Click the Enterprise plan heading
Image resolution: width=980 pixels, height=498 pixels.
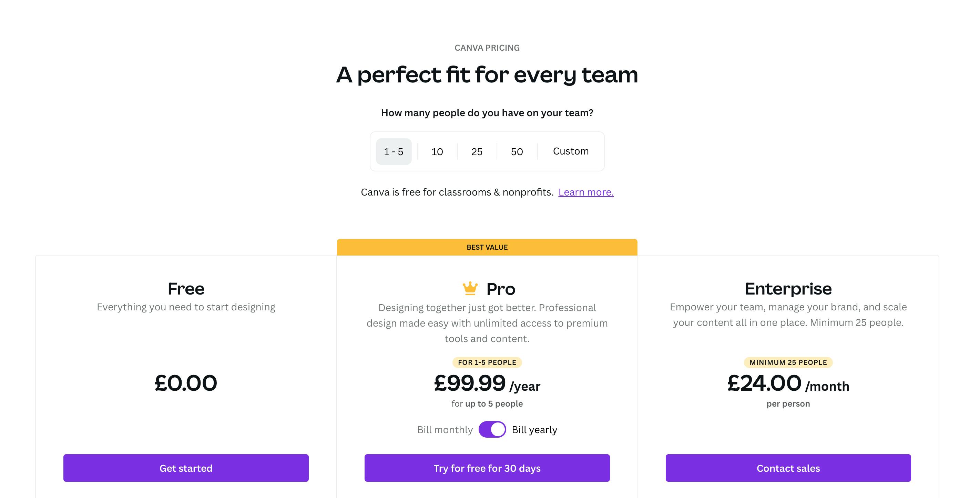point(788,289)
